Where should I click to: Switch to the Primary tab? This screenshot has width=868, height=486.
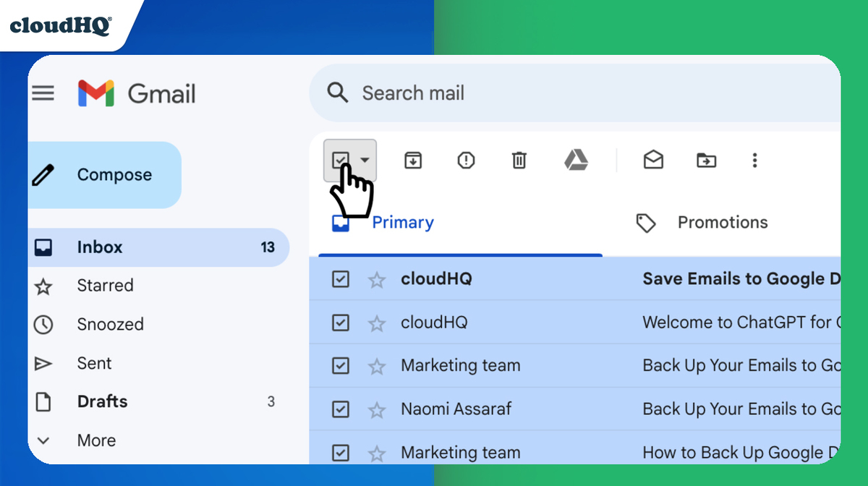click(403, 222)
